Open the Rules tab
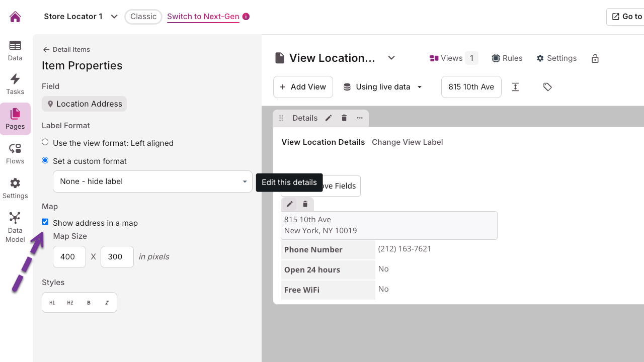Screen dimensions: 644x362 (x=507, y=58)
